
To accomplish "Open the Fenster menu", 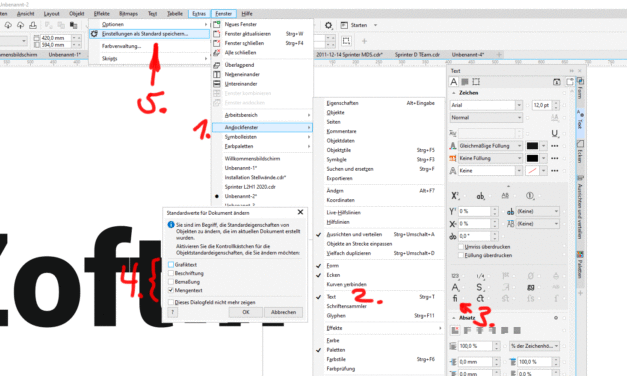I will click(x=224, y=14).
